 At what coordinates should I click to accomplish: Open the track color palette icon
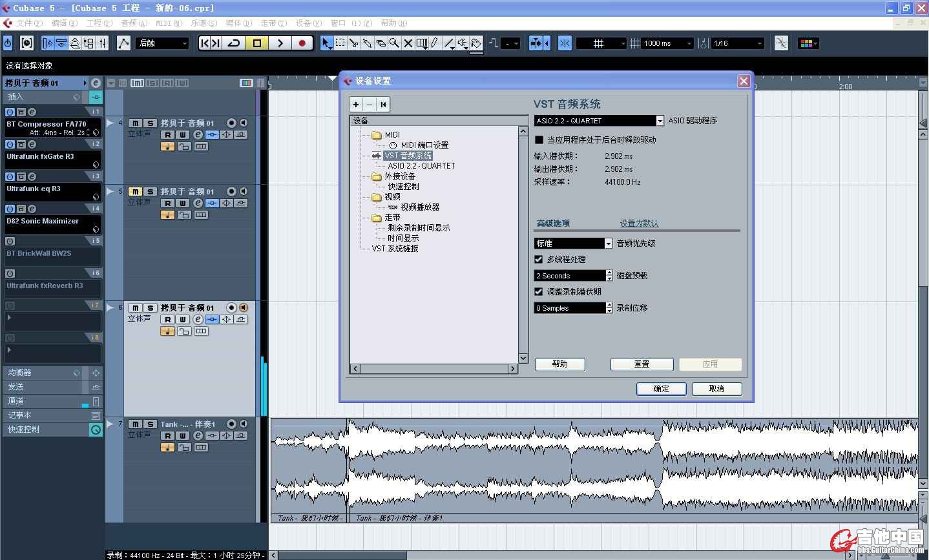coord(808,43)
